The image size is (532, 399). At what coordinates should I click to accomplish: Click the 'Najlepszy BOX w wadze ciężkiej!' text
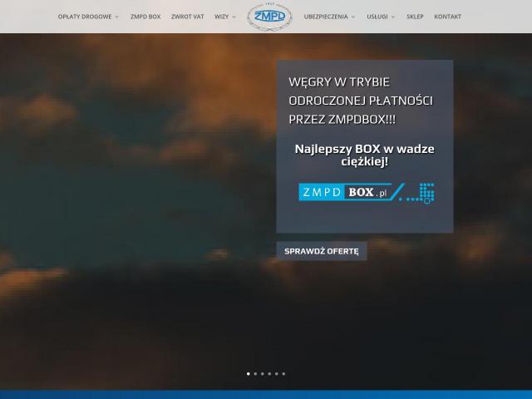tap(364, 155)
